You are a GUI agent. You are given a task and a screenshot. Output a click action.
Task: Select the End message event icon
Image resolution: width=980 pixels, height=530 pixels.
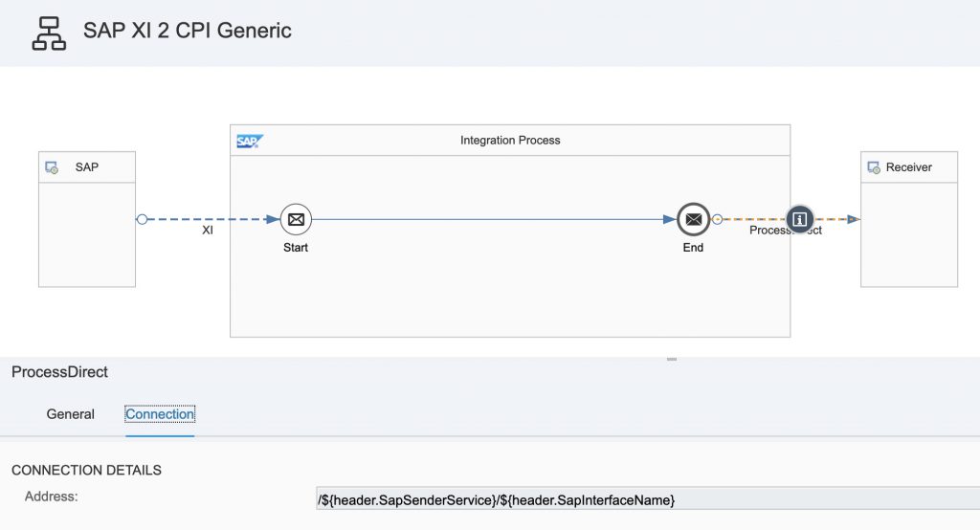coord(693,219)
